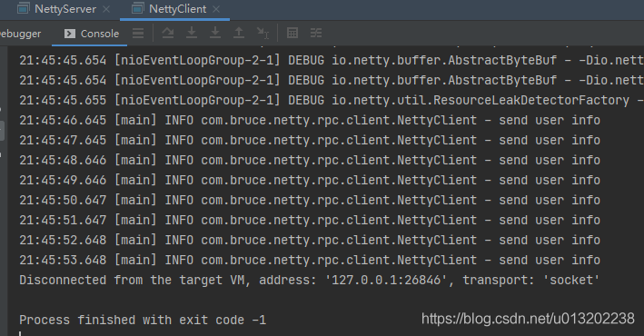The image size is (644, 336).
Task: Close the NettyServer tab
Action: (106, 9)
